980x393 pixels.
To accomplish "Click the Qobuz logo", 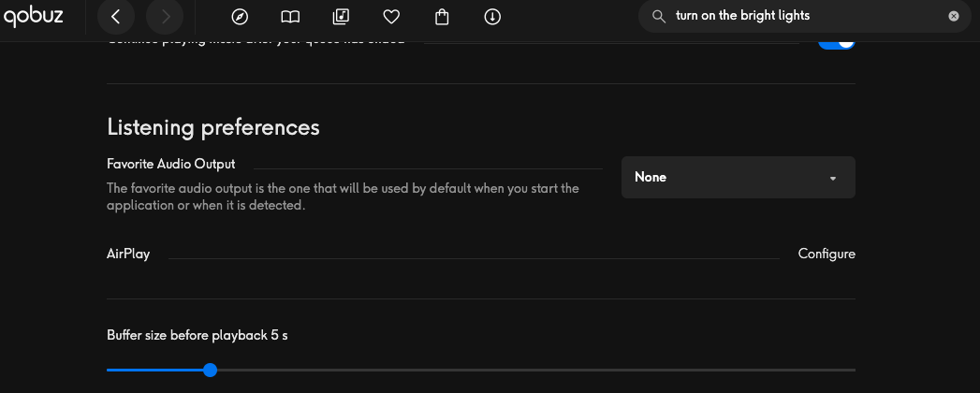I will [x=33, y=16].
